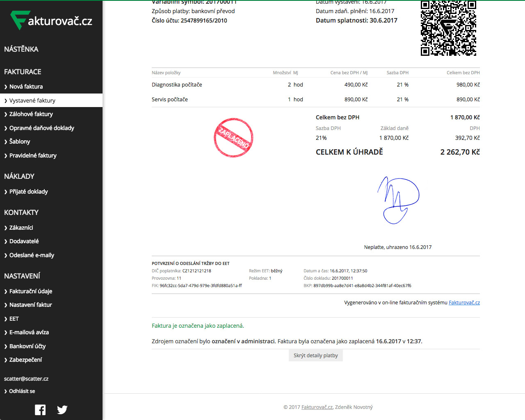The height and width of the screenshot is (420, 525).
Task: Expand the Opravné daňové doklady entry
Action: (42, 128)
